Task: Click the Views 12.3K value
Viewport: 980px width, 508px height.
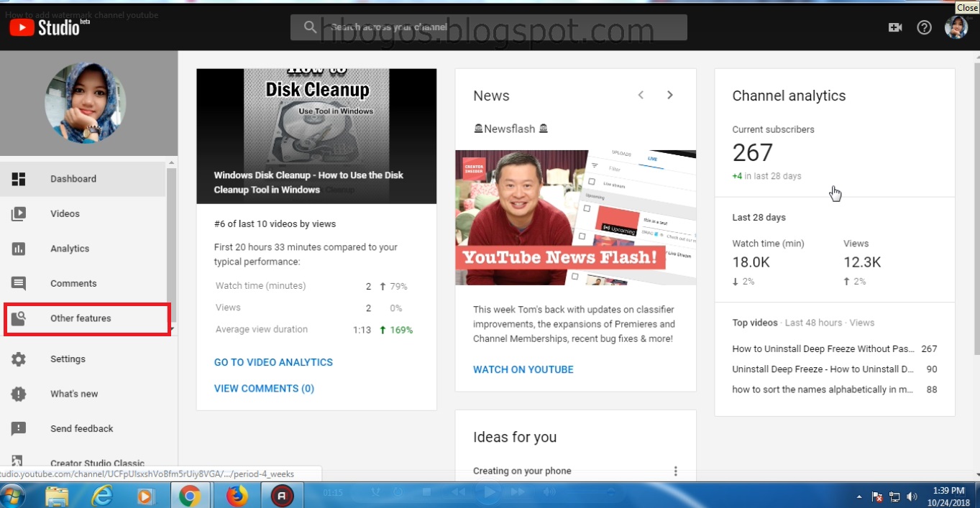Action: 862,262
